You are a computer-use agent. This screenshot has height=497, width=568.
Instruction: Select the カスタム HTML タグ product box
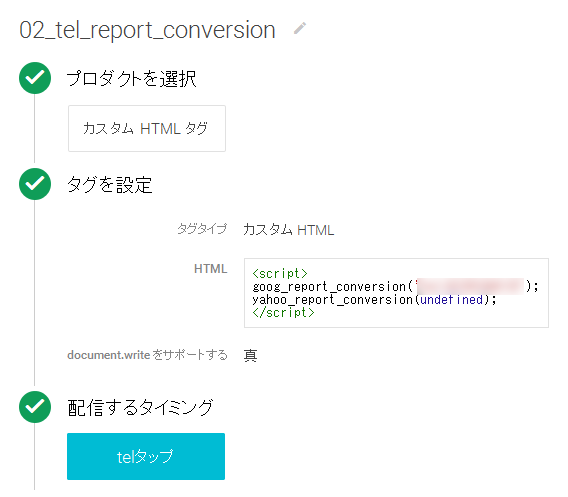(x=147, y=129)
